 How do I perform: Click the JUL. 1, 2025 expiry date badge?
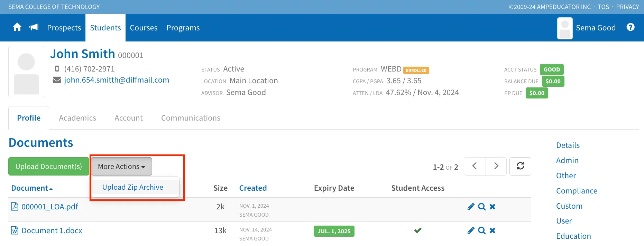click(x=334, y=231)
